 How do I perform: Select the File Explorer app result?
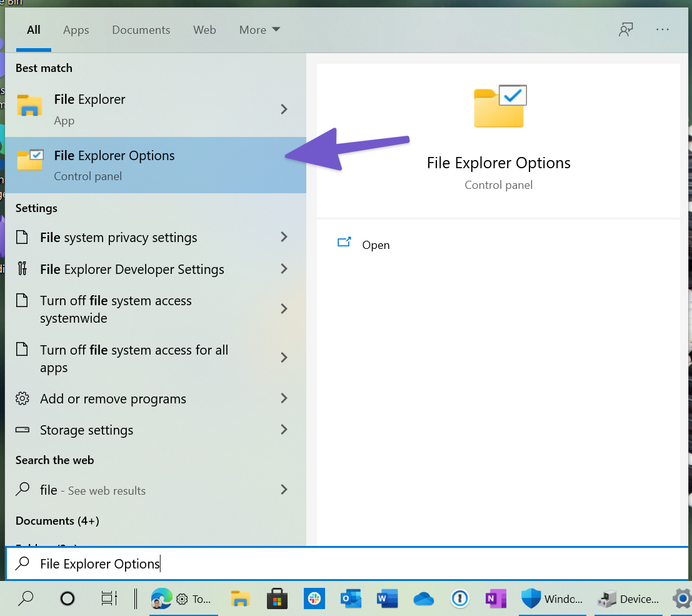tap(156, 109)
